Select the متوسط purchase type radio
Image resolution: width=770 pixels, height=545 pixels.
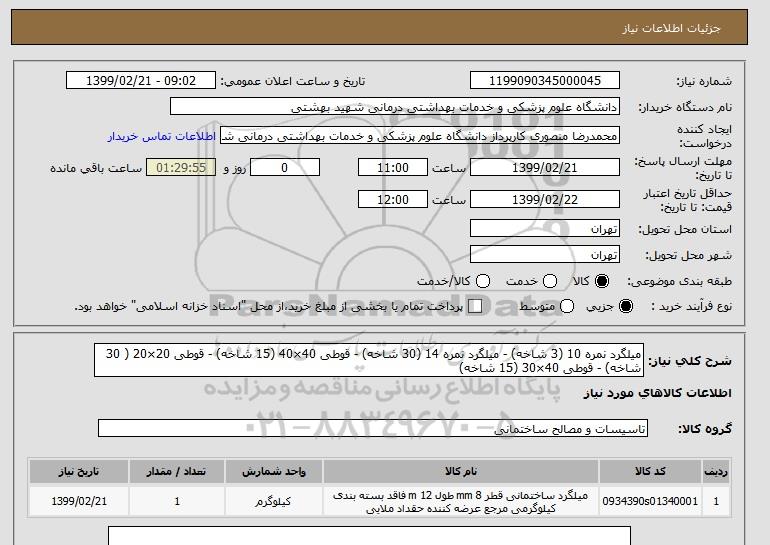click(x=567, y=306)
